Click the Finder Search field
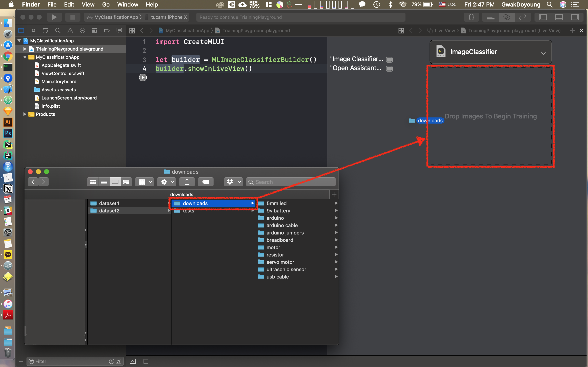Screen dimensions: 588x367 coord(291,182)
